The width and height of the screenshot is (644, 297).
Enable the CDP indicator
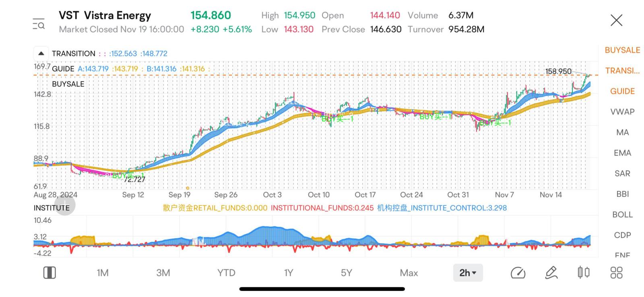pos(622,235)
